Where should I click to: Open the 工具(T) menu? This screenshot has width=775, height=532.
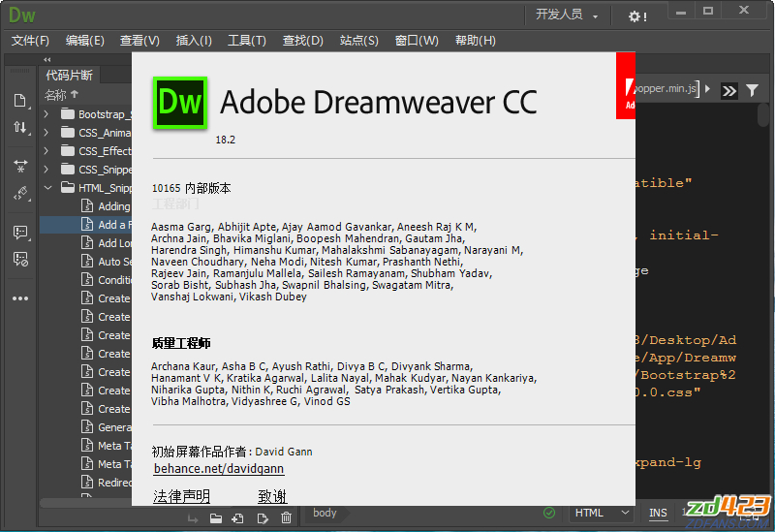click(x=247, y=41)
